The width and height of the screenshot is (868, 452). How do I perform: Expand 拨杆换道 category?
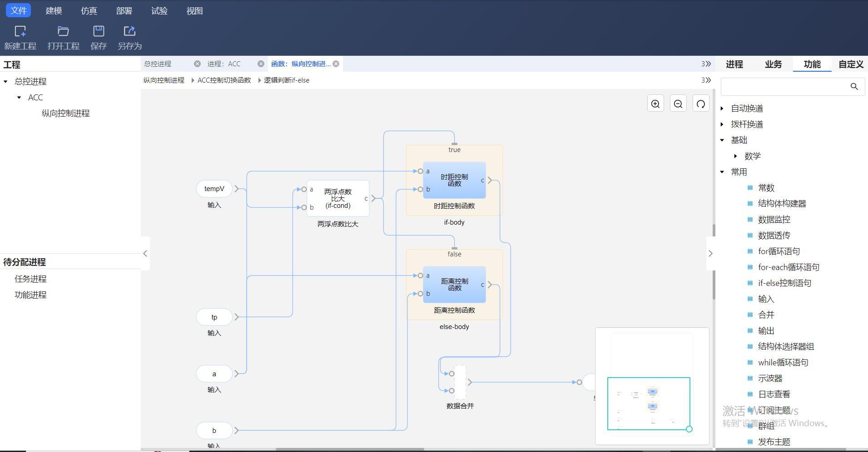pos(722,124)
